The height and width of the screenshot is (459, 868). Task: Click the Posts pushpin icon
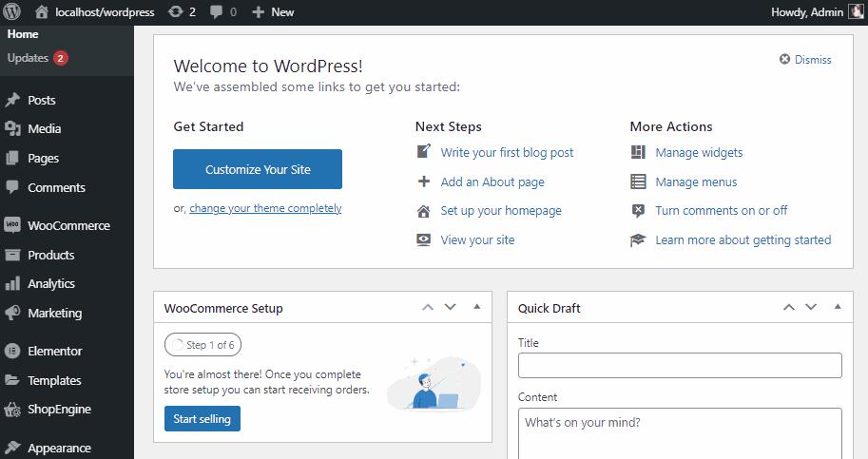(12, 100)
